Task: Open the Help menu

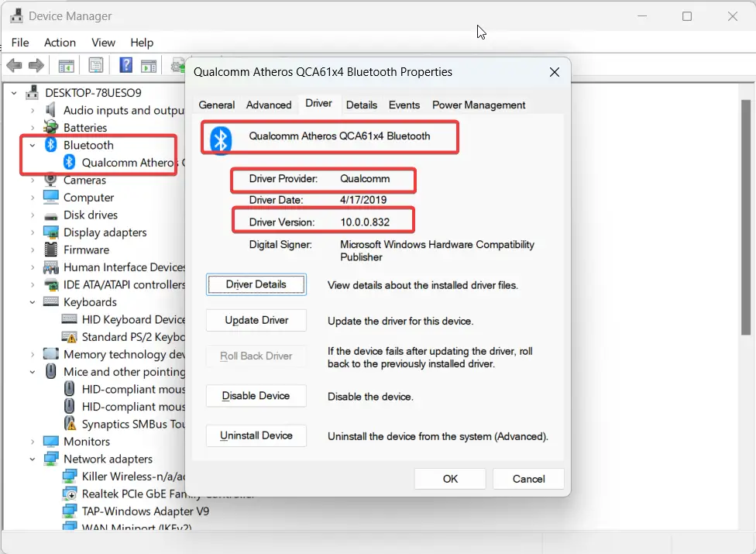Action: coord(142,43)
